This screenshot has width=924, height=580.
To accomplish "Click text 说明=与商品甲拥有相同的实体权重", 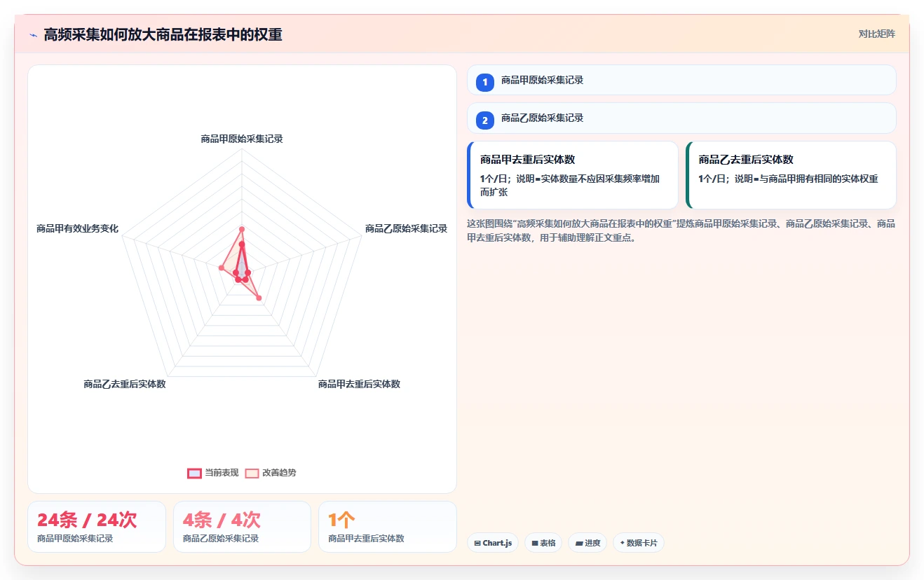I will point(806,179).
